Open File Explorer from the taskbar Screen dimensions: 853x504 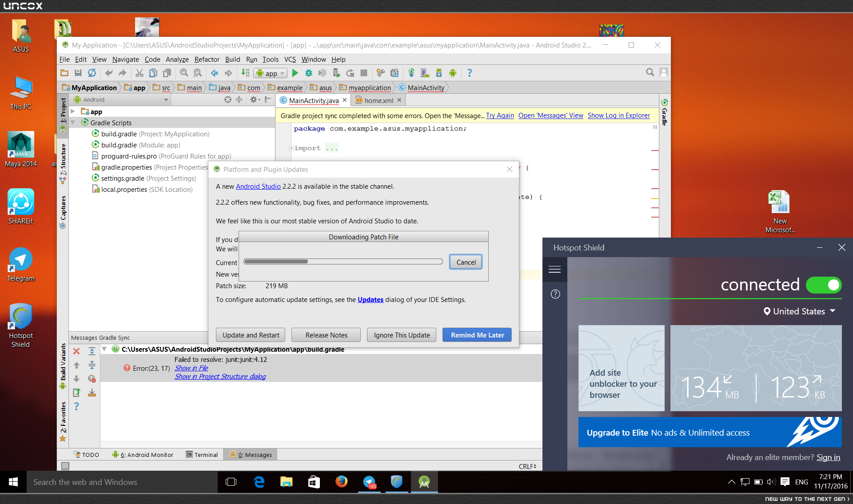tap(287, 482)
